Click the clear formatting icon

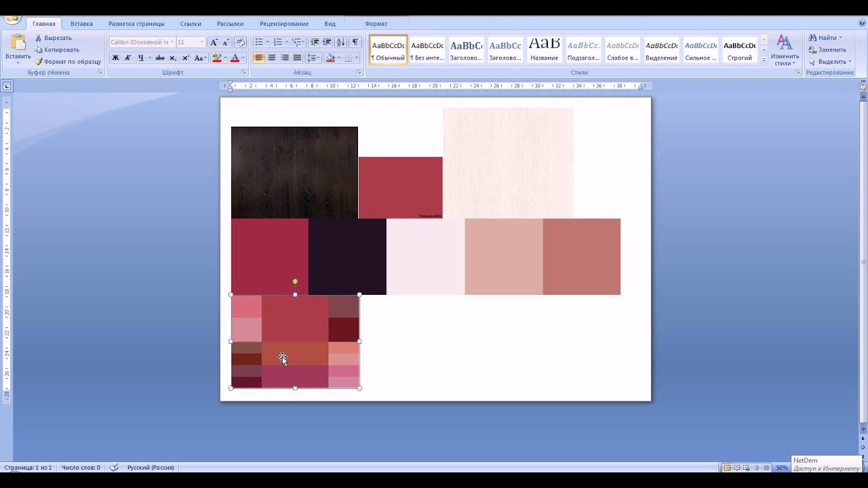(239, 42)
